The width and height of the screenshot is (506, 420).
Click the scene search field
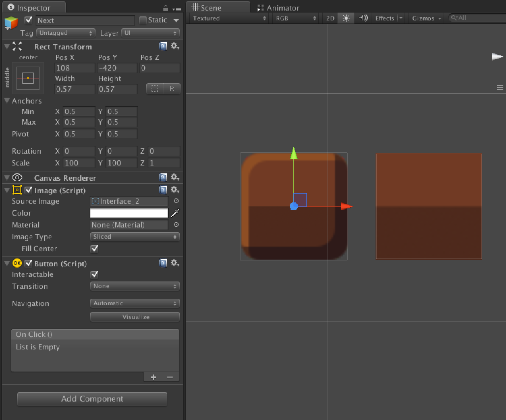478,18
